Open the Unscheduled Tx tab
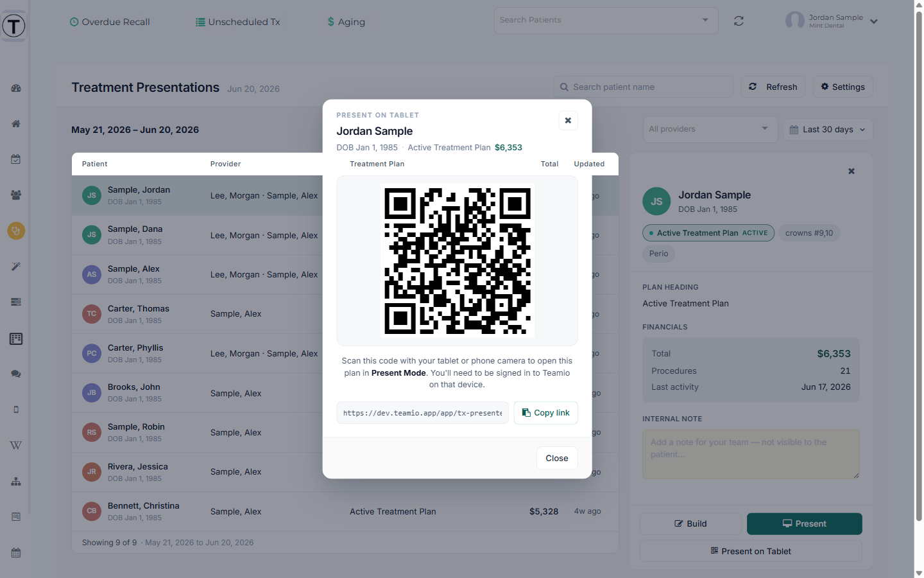 pyautogui.click(x=238, y=22)
